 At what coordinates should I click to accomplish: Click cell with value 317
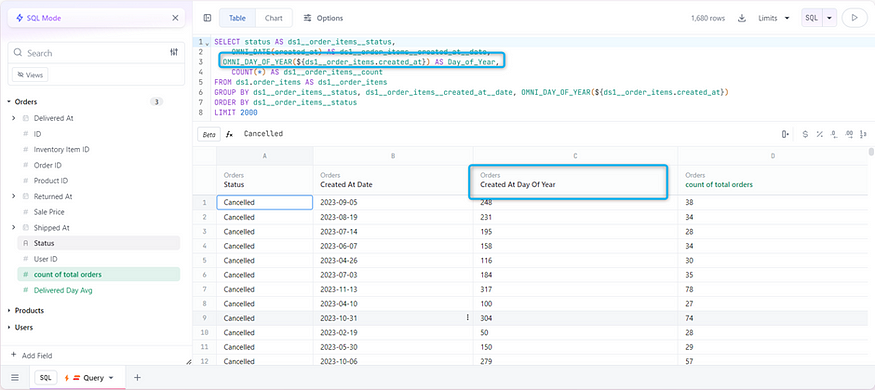[575, 289]
